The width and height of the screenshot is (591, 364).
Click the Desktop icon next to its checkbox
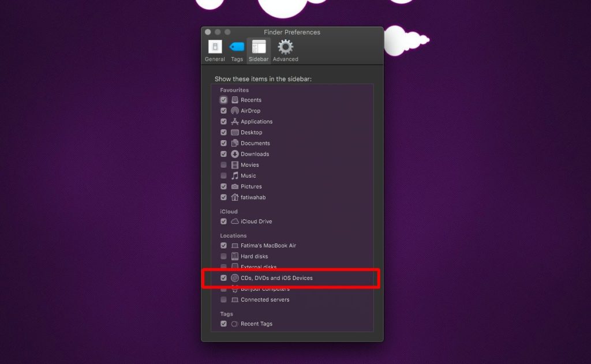235,132
